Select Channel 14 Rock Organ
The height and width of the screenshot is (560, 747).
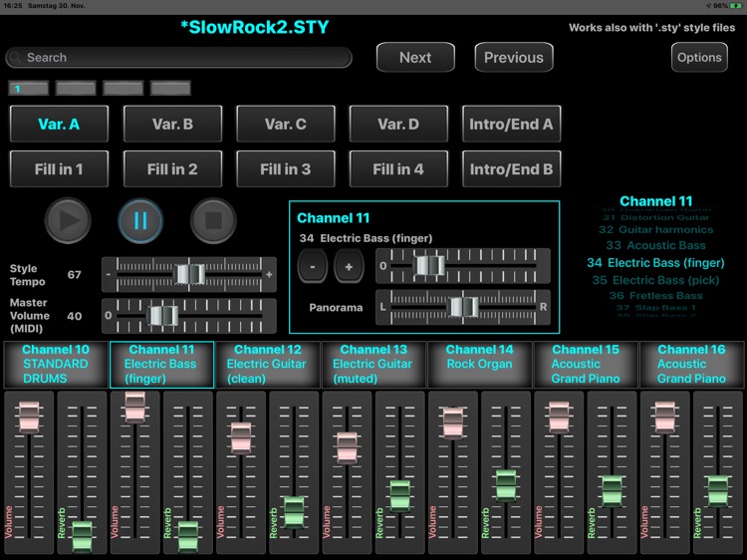pyautogui.click(x=479, y=365)
